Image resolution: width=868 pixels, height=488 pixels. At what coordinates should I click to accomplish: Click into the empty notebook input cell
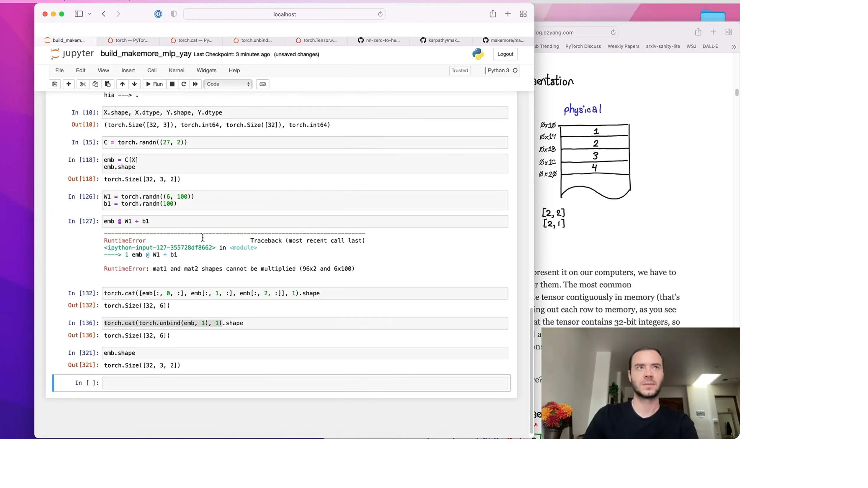(x=305, y=383)
